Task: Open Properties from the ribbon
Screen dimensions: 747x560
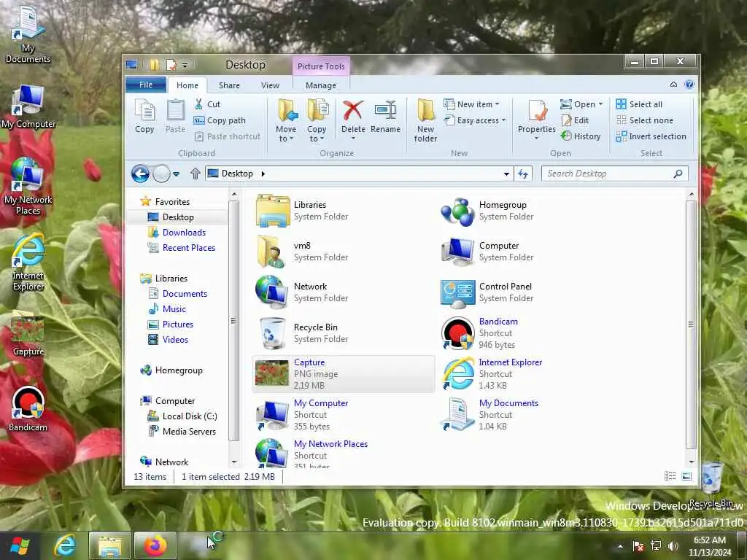Action: pyautogui.click(x=536, y=120)
